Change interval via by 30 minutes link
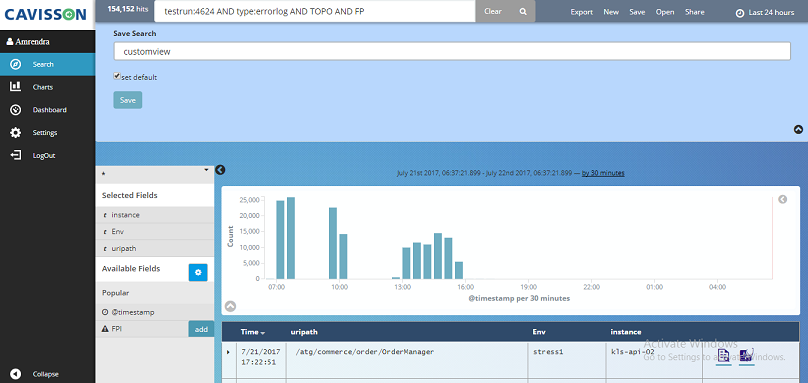 click(603, 173)
